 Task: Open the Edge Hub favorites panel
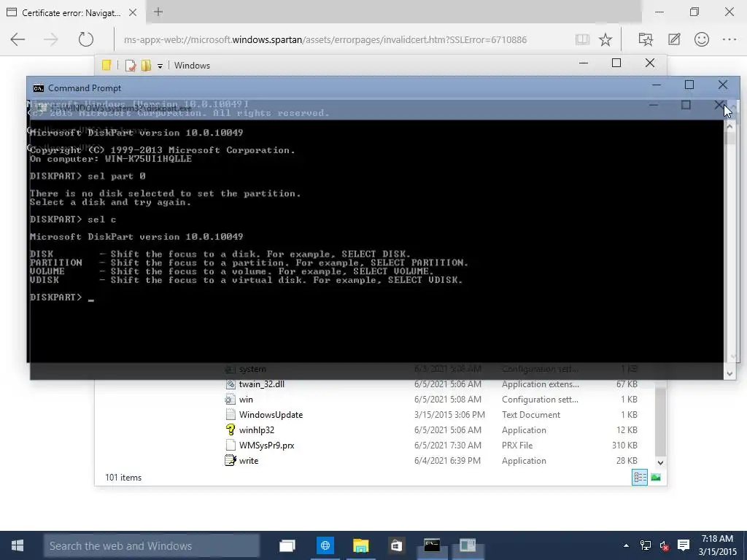[x=646, y=39]
